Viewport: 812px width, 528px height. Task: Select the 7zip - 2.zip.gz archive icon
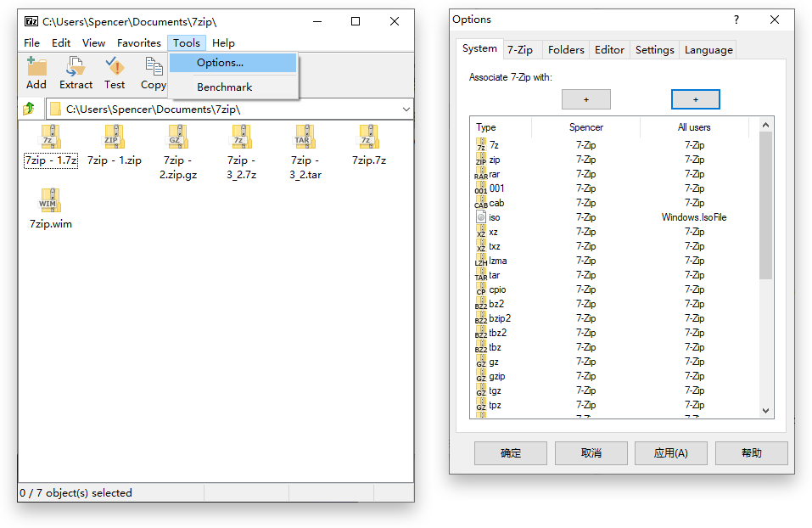pyautogui.click(x=178, y=137)
